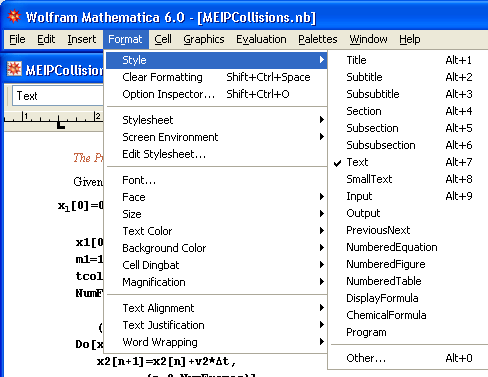Image resolution: width=488 pixels, height=377 pixels.
Task: Select the PreviousNext style
Action: (x=409, y=230)
